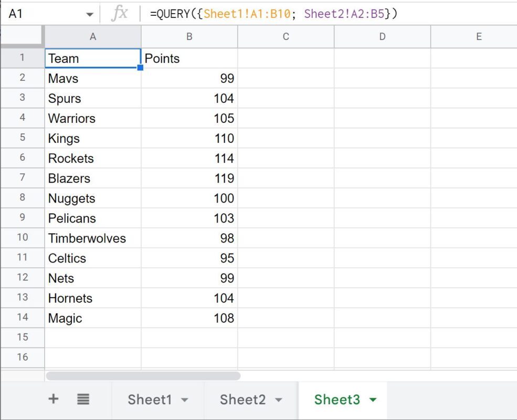Select row 1 header
The width and height of the screenshot is (517, 420).
pyautogui.click(x=22, y=58)
